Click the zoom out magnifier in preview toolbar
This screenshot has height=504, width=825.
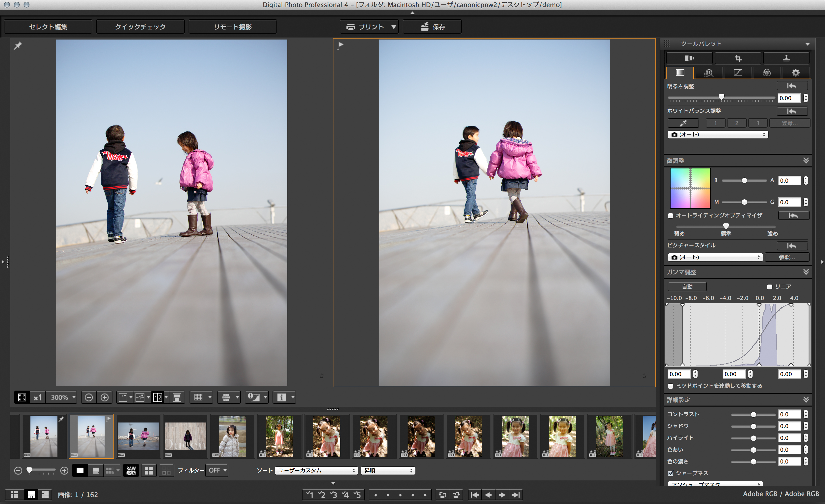(x=89, y=397)
